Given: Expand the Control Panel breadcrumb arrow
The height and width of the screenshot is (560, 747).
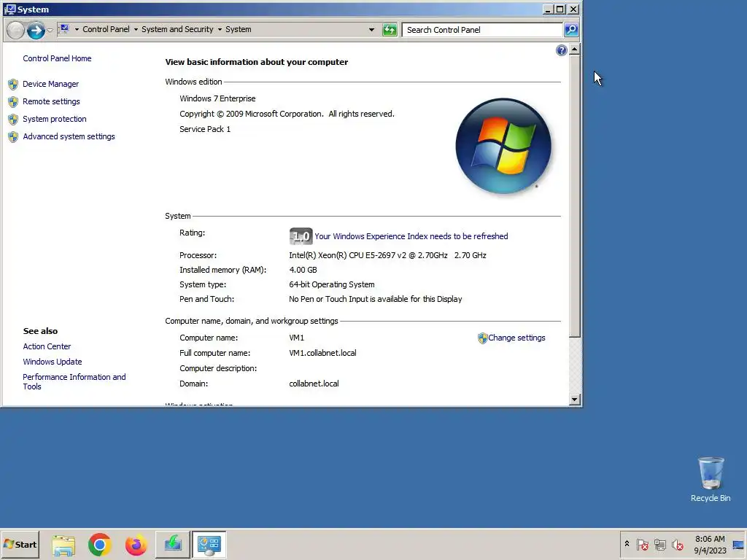Looking at the screenshot, I should coord(136,29).
